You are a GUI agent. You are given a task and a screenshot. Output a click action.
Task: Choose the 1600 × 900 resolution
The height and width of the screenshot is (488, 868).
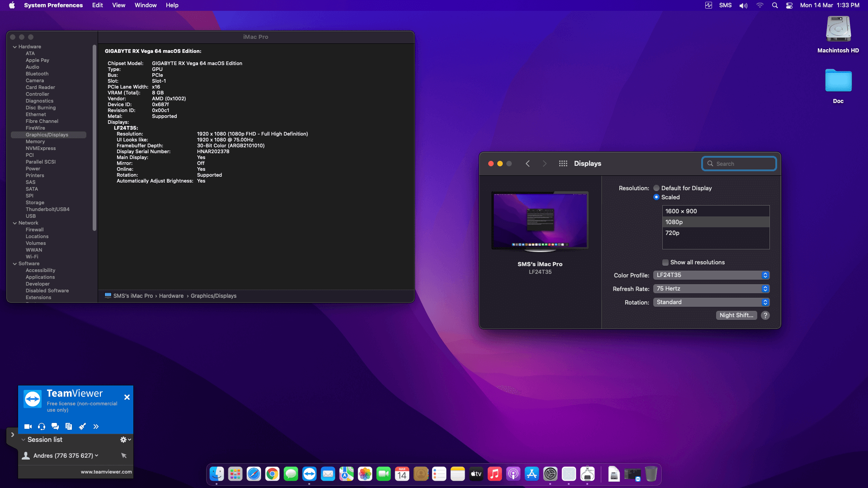716,211
